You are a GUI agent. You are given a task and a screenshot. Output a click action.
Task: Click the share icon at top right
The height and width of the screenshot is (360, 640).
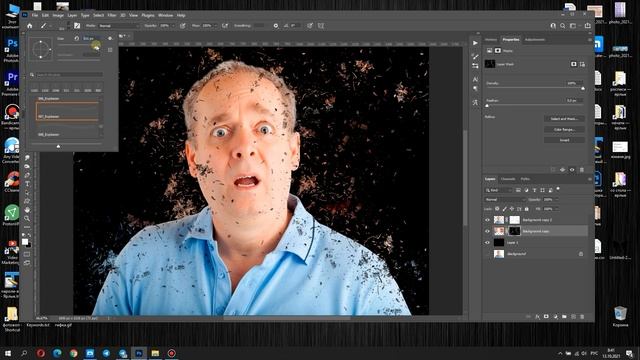coord(587,26)
